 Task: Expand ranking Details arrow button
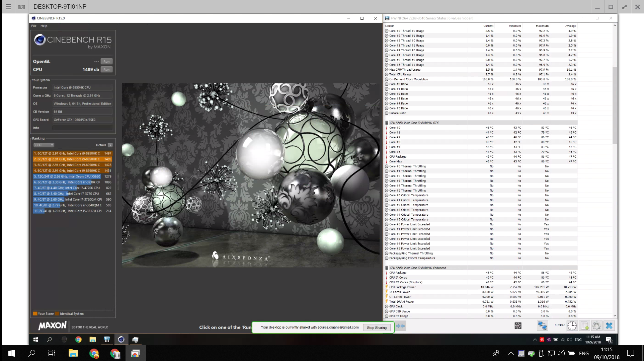pyautogui.click(x=110, y=145)
